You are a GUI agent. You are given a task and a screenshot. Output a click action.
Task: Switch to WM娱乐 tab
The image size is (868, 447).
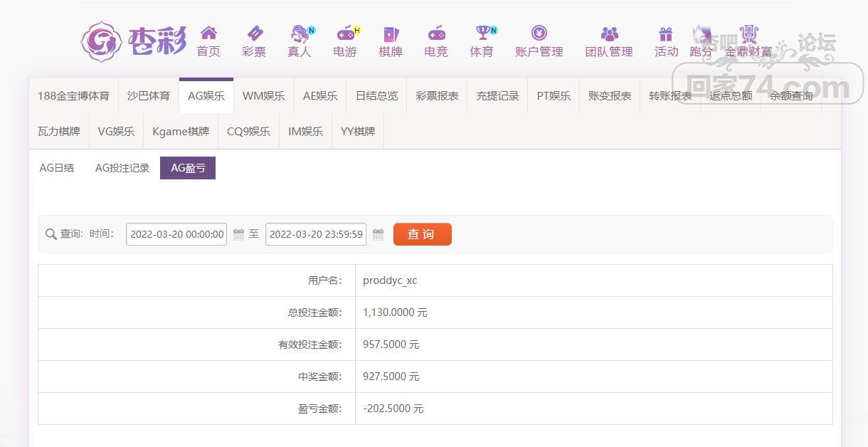point(264,95)
